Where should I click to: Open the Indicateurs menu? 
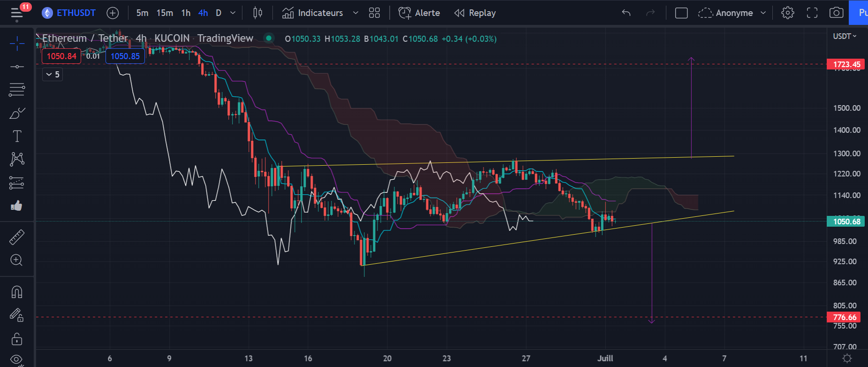coord(313,13)
